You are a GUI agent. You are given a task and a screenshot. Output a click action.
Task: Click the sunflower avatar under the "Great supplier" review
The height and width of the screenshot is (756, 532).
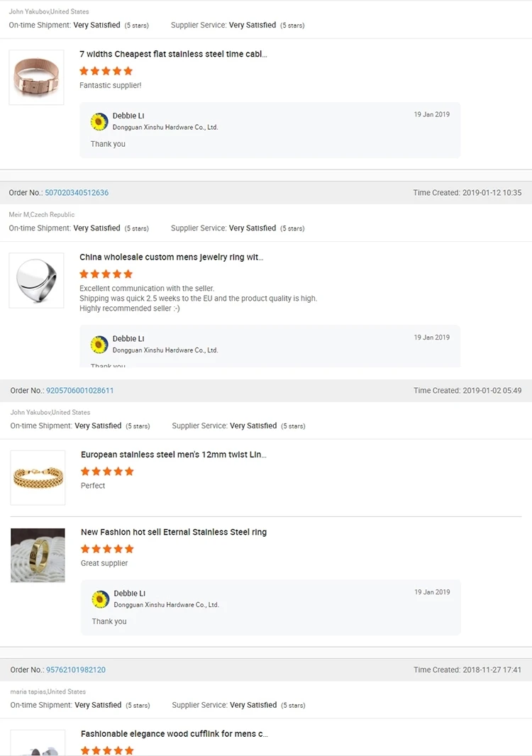(101, 599)
